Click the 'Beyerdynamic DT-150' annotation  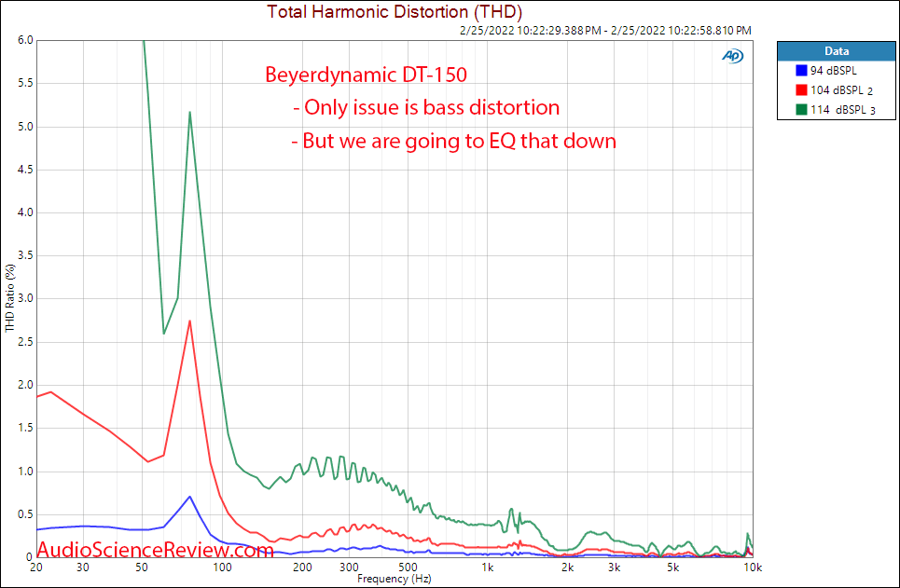367,75
